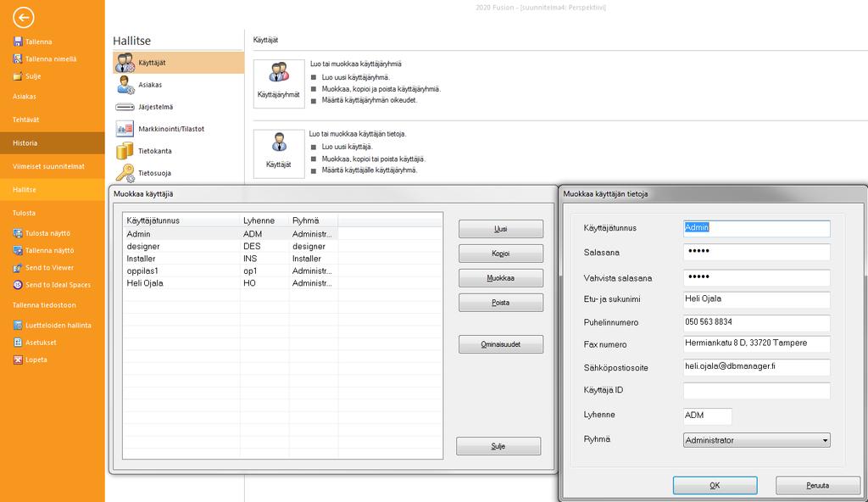Click 'Määritä käyttäjälle käyttäjäryhmä.' text

(x=370, y=170)
